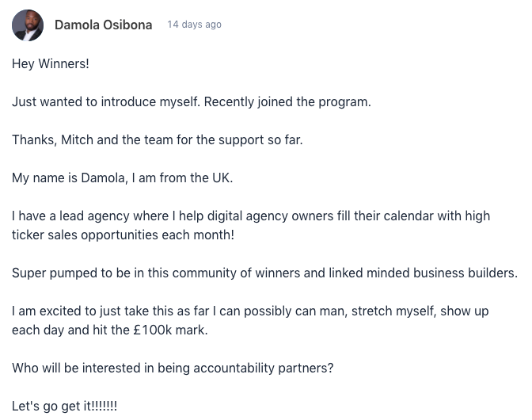Click the accountability partners question line

pyautogui.click(x=173, y=368)
